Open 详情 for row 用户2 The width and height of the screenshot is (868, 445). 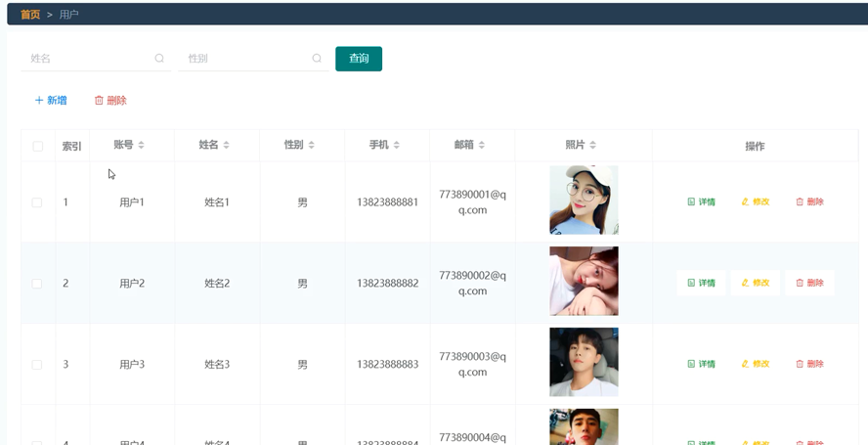tap(702, 283)
